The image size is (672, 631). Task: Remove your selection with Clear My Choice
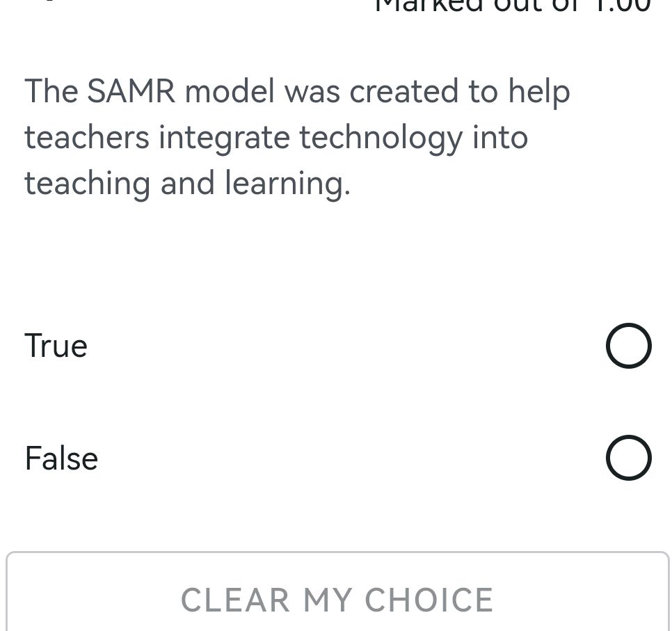tap(337, 599)
